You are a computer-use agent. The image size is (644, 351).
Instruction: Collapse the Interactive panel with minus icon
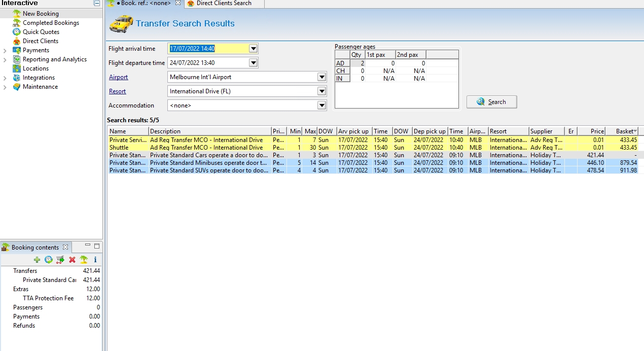coord(97,3)
